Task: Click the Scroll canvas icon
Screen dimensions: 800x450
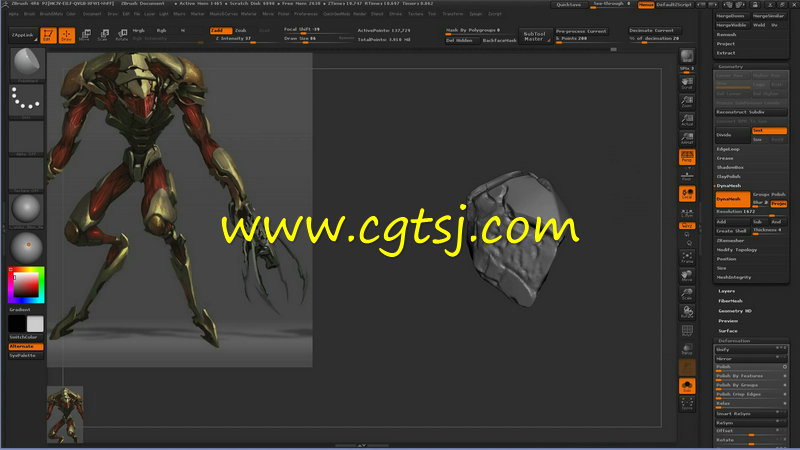Action: tap(687, 83)
